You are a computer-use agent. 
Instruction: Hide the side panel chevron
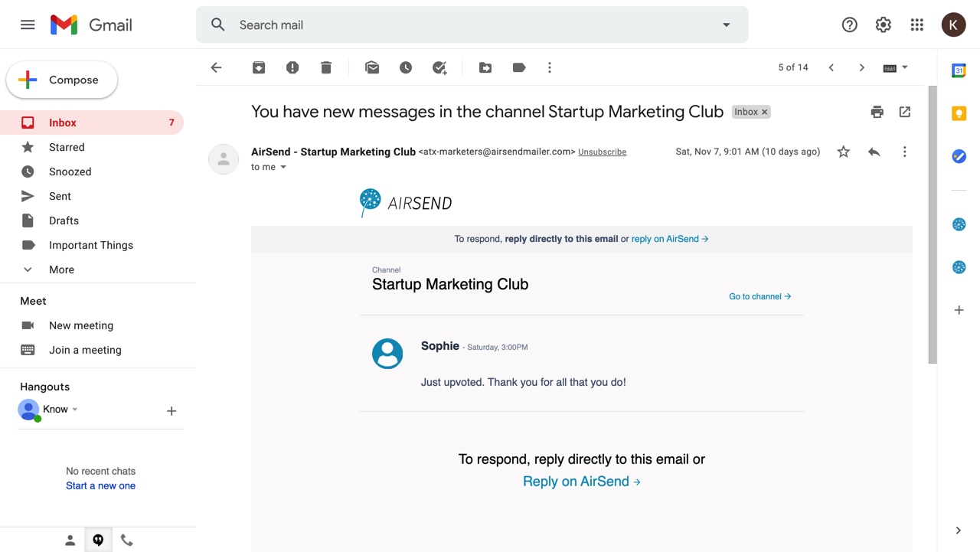pos(959,531)
